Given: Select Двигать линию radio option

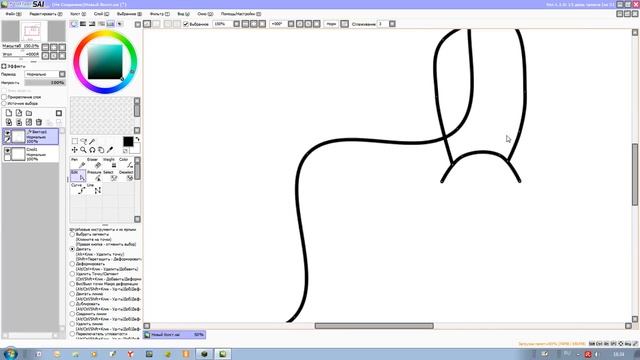Looking at the screenshot, I should (x=72, y=294).
